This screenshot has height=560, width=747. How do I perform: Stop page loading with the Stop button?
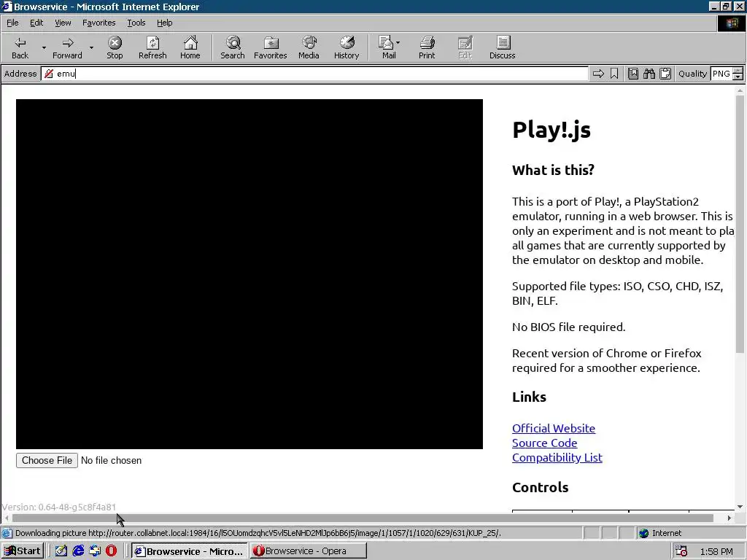click(x=115, y=47)
